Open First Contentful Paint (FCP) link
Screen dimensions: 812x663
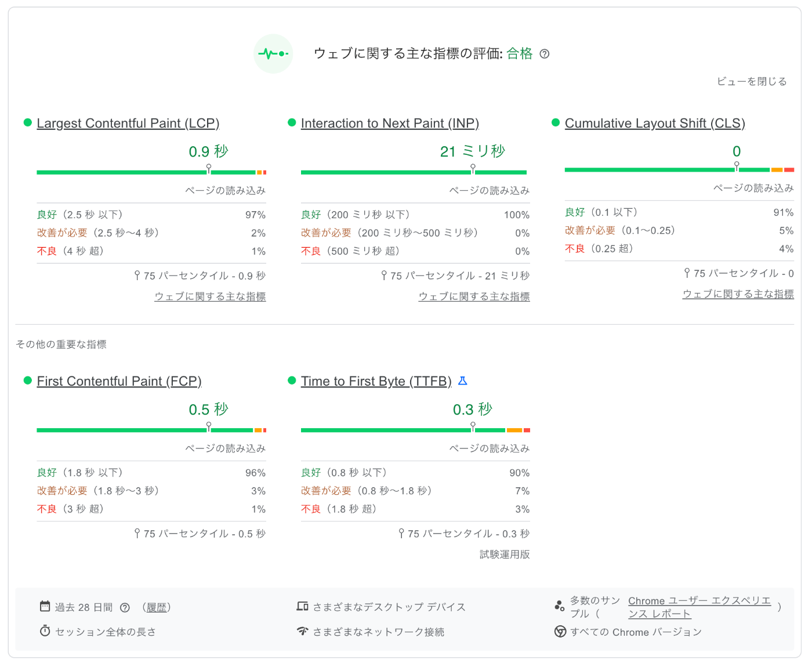point(119,381)
